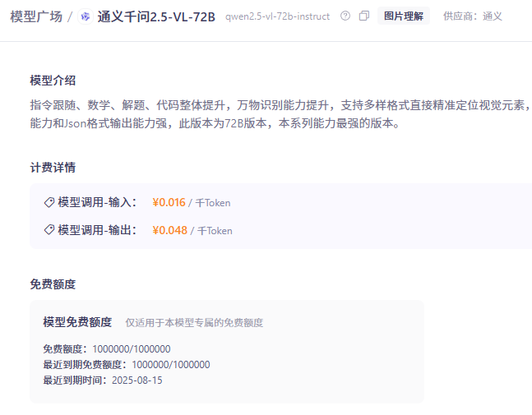Click the 免费额度：1000000/1000000 line
The height and width of the screenshot is (415, 532).
[107, 349]
